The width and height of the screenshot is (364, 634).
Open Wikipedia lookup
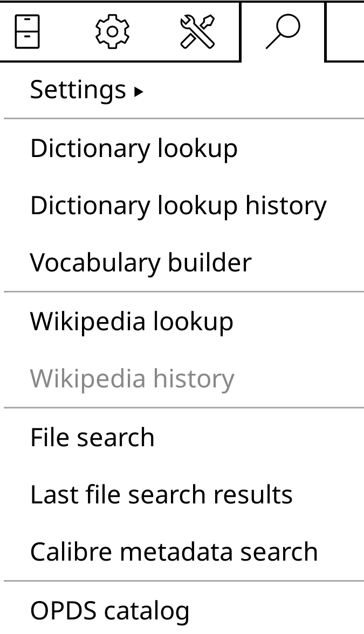pos(132,322)
